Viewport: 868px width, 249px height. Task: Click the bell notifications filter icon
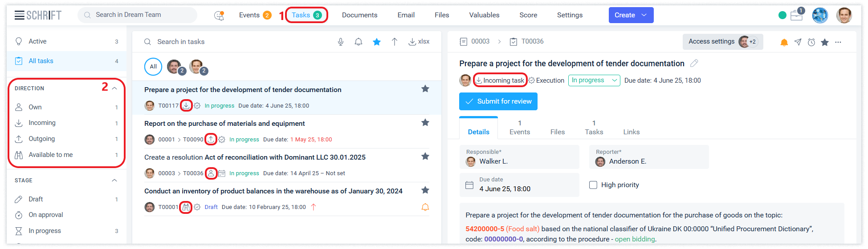[x=359, y=42]
